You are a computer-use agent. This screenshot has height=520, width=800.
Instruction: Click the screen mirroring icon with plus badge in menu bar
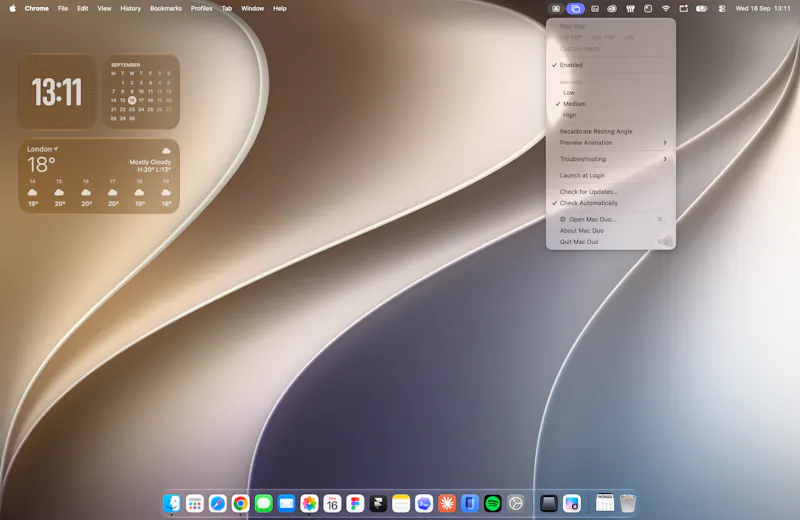coord(684,8)
